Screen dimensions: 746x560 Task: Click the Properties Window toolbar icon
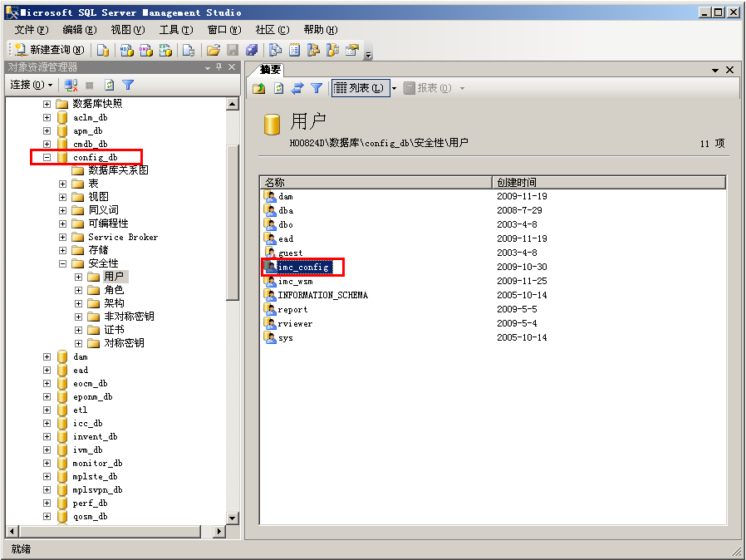point(352,50)
